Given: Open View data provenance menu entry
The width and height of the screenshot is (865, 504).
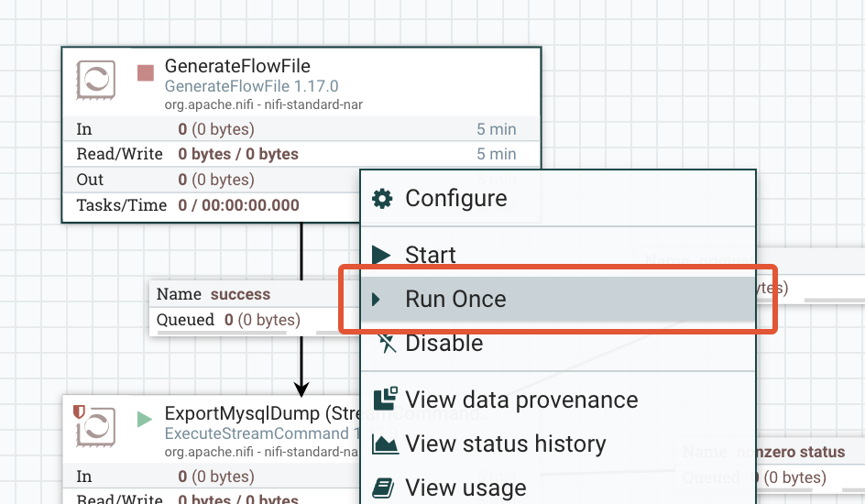Looking at the screenshot, I should 558,400.
